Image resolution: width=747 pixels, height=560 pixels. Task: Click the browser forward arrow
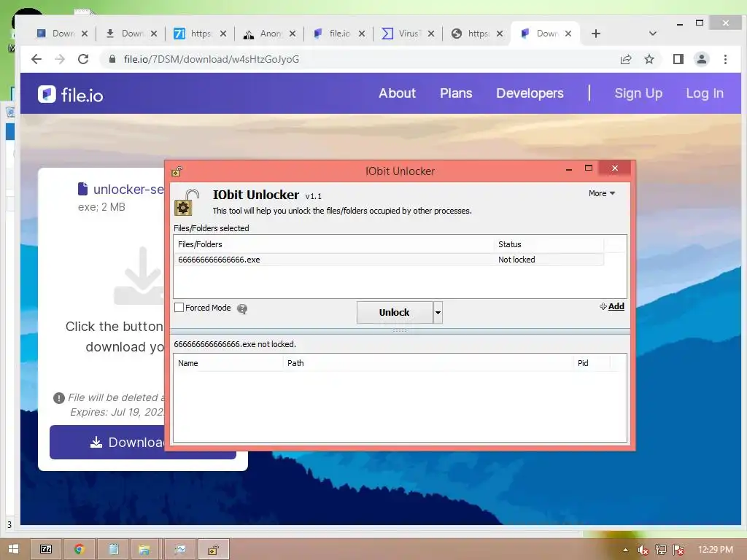click(60, 59)
